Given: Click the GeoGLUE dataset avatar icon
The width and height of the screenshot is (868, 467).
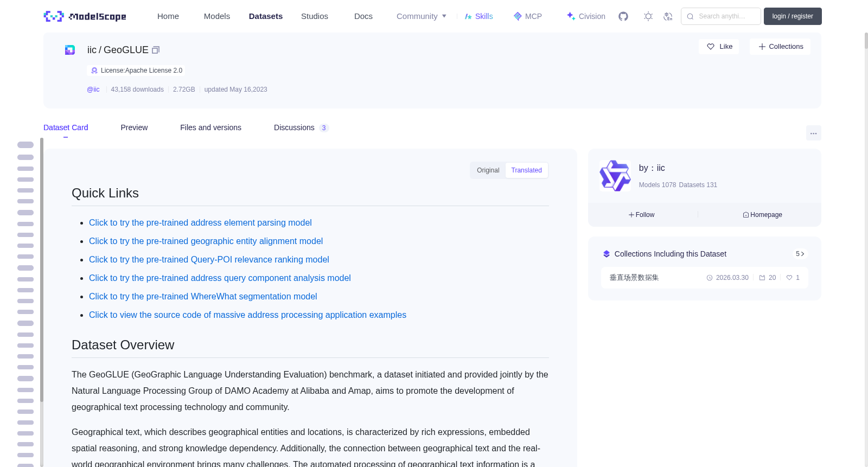Looking at the screenshot, I should click(x=70, y=50).
